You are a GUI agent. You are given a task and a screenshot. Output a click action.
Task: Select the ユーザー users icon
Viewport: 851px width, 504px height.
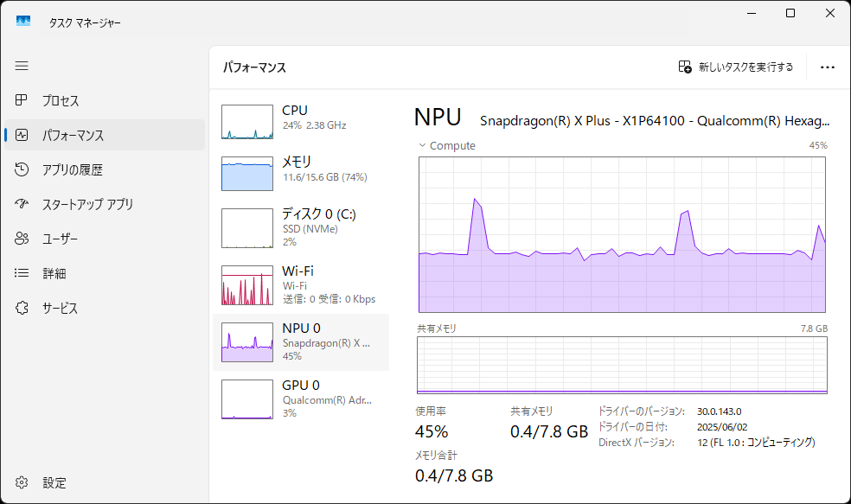pos(22,239)
